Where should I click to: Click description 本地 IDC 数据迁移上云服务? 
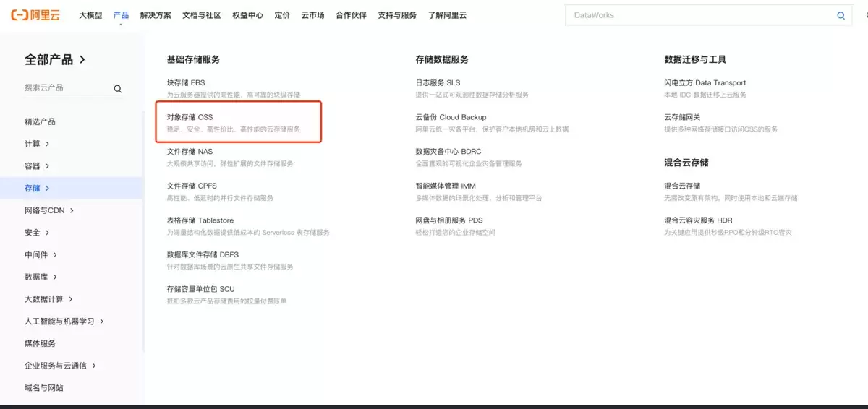point(705,95)
